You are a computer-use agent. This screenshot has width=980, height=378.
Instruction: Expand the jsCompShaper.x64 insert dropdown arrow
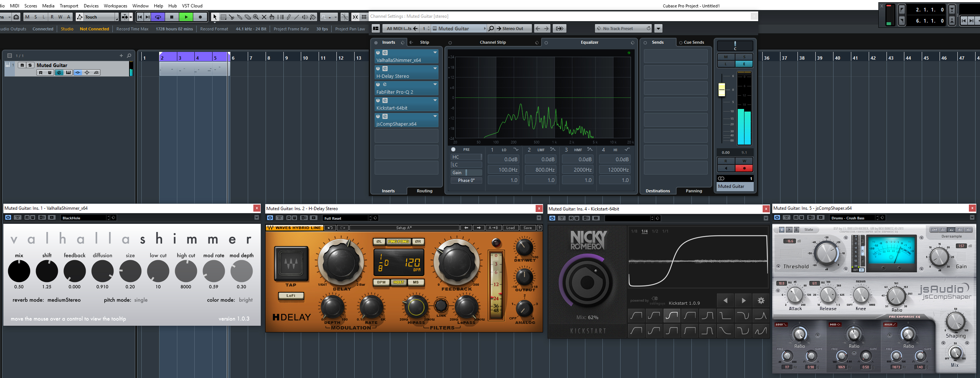435,116
